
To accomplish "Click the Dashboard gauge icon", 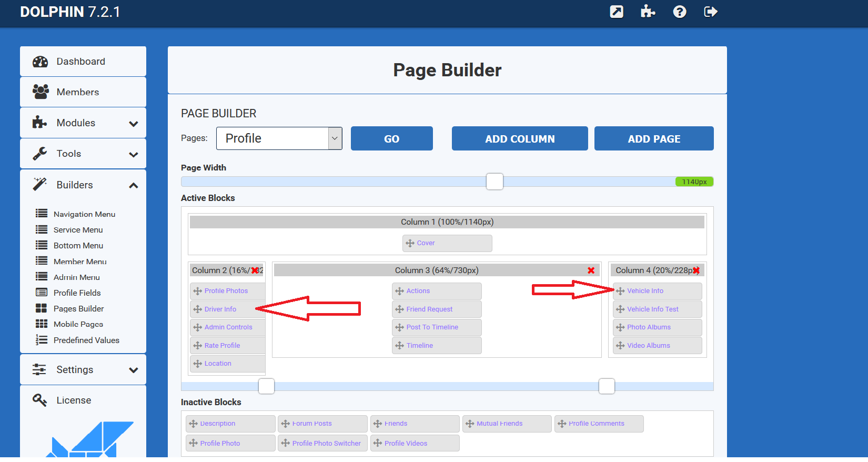I will click(40, 62).
